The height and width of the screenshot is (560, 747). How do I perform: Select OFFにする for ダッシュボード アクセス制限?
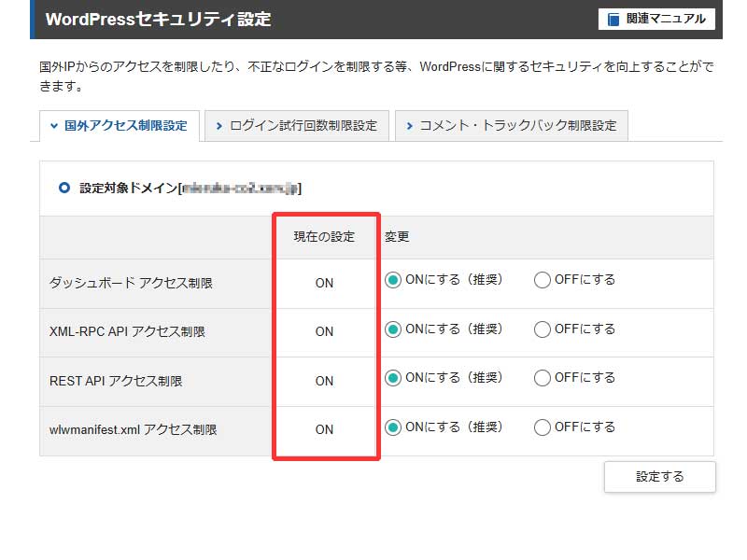[x=543, y=280]
